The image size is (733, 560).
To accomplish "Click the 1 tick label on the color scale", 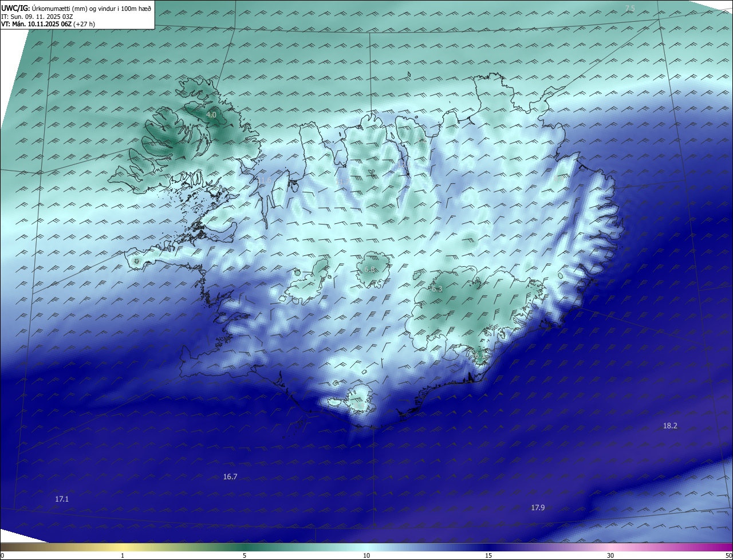I will coord(123,555).
